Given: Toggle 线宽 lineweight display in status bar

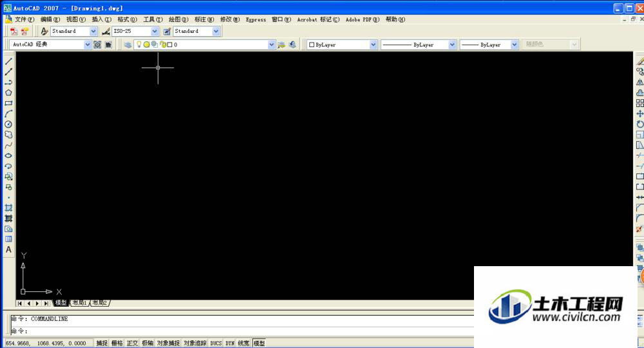Looking at the screenshot, I should coord(243,343).
